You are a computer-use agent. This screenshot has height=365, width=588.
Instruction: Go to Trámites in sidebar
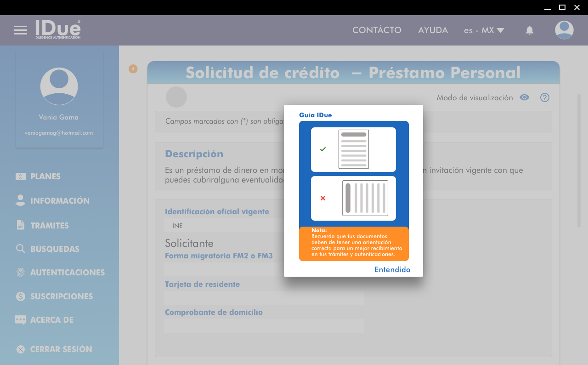tap(49, 226)
